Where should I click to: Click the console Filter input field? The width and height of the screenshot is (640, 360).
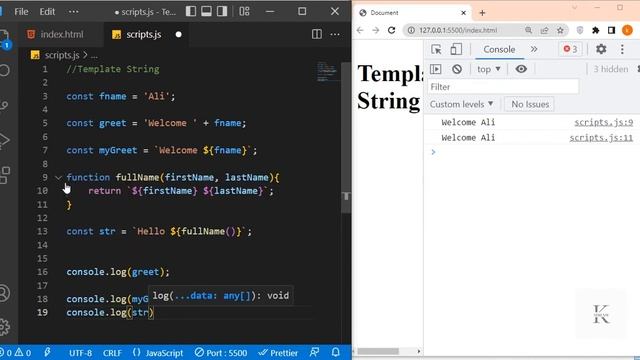[x=503, y=87]
